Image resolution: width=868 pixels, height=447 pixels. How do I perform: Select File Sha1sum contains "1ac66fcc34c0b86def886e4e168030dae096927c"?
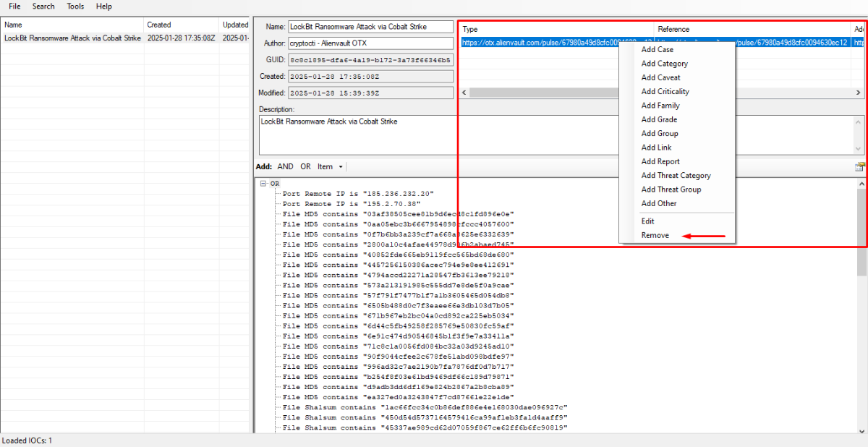425,407
